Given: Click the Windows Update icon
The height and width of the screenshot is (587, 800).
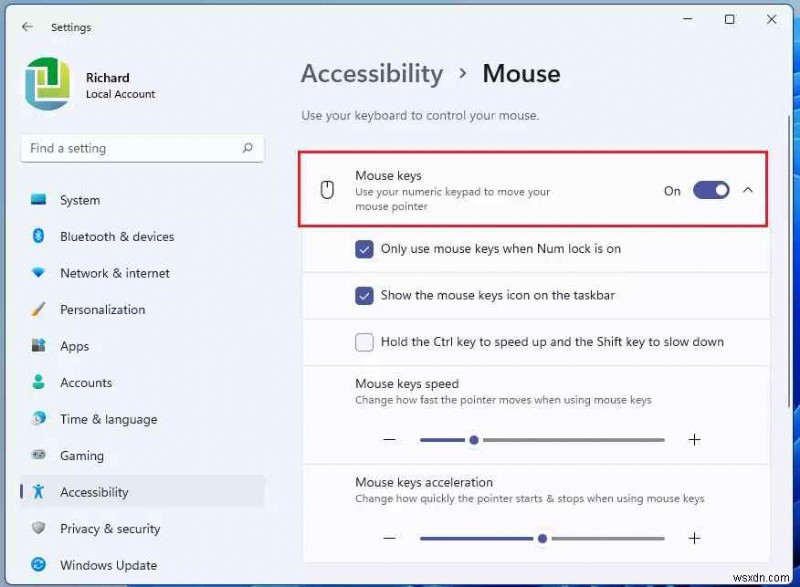Looking at the screenshot, I should tap(39, 565).
